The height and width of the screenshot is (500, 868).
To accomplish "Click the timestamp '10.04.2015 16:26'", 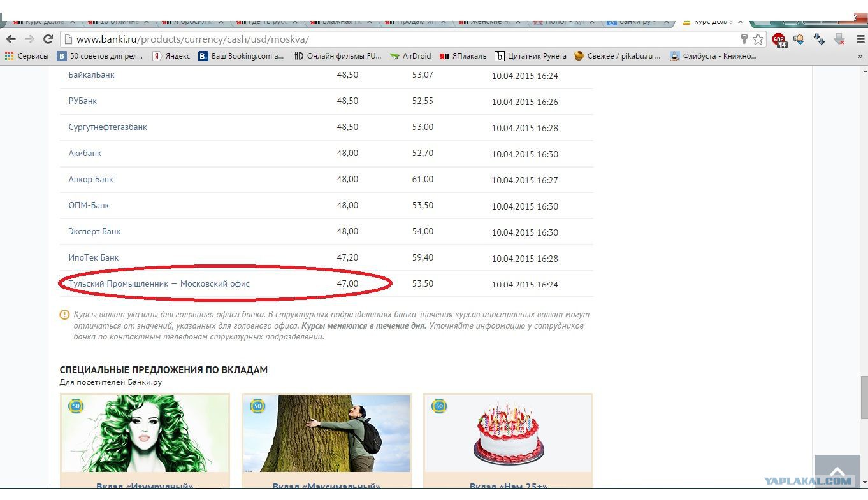I will 524,102.
